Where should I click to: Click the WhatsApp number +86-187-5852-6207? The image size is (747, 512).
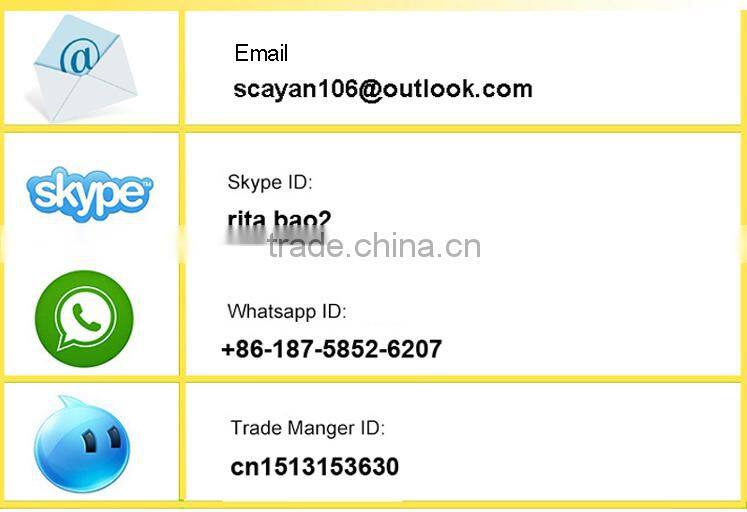pos(332,349)
